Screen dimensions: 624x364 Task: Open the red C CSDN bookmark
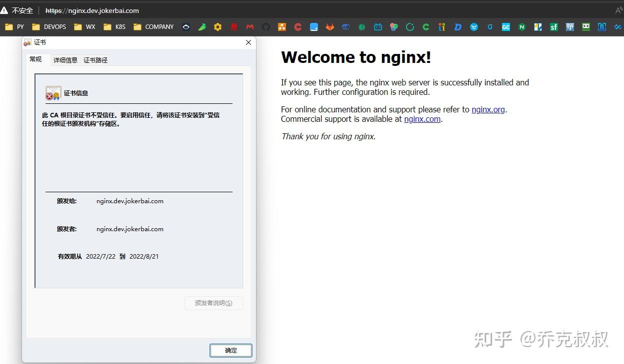[298, 27]
